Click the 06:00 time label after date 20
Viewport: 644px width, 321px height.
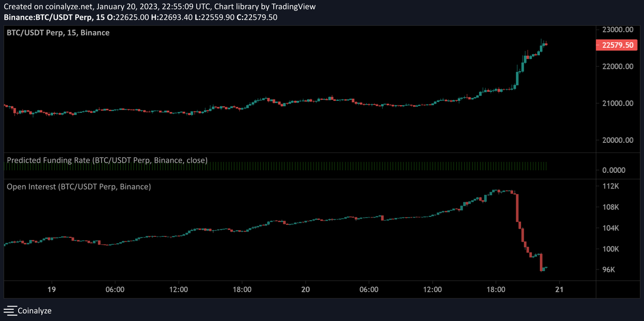[368, 289]
